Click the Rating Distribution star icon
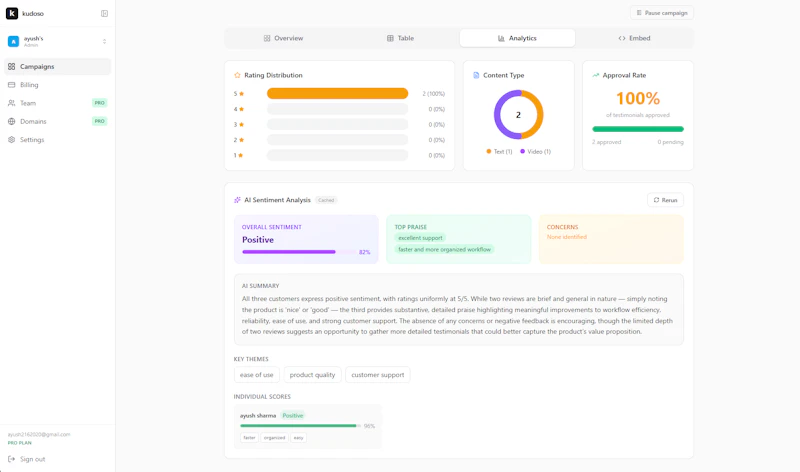 point(237,75)
